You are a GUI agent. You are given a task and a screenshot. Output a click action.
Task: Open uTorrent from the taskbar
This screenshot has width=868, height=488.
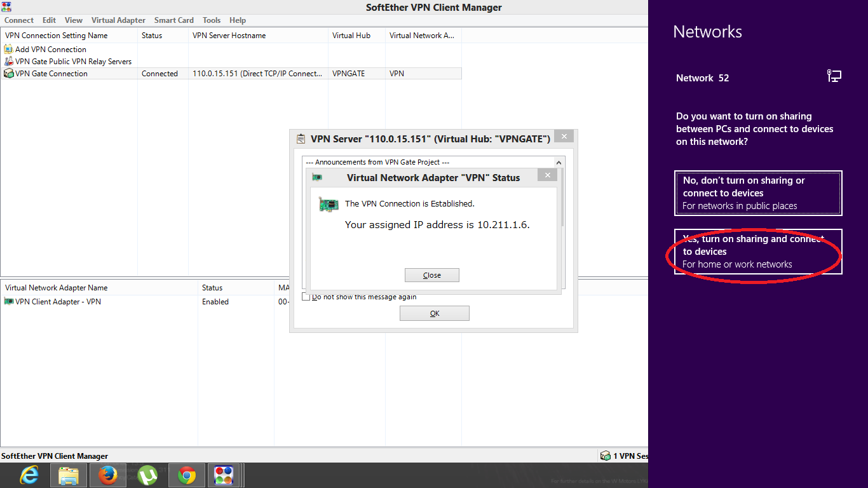[147, 475]
